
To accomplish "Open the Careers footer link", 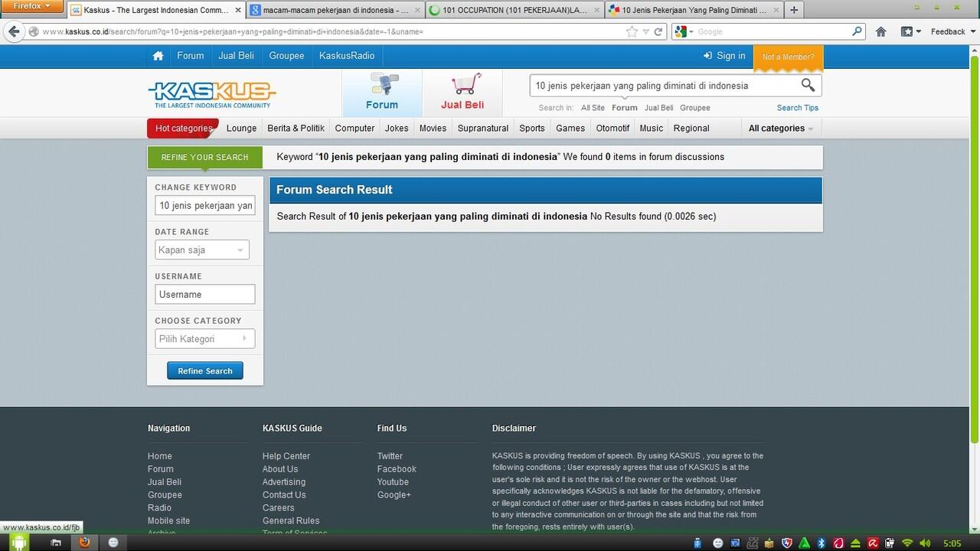I will [279, 508].
